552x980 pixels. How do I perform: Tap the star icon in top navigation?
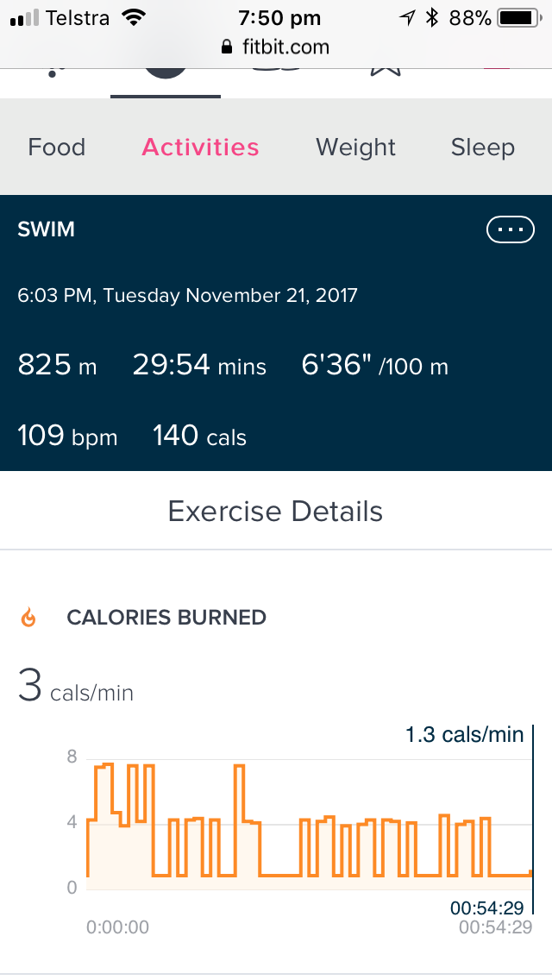pos(387,71)
